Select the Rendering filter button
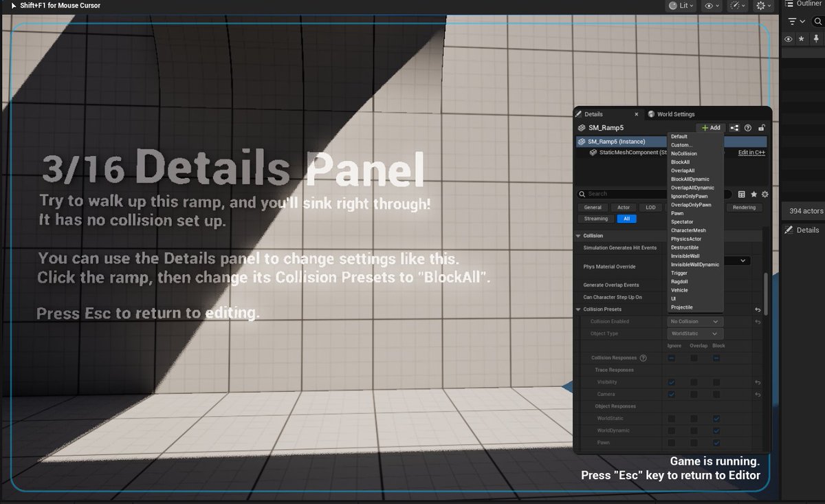Image resolution: width=825 pixels, height=504 pixels. click(x=744, y=208)
